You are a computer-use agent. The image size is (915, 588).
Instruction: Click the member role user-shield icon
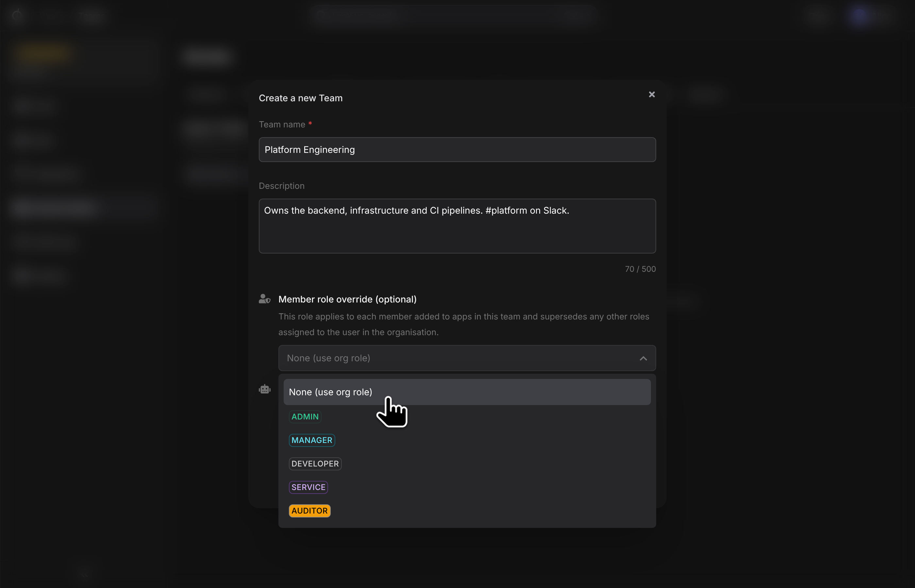point(264,299)
